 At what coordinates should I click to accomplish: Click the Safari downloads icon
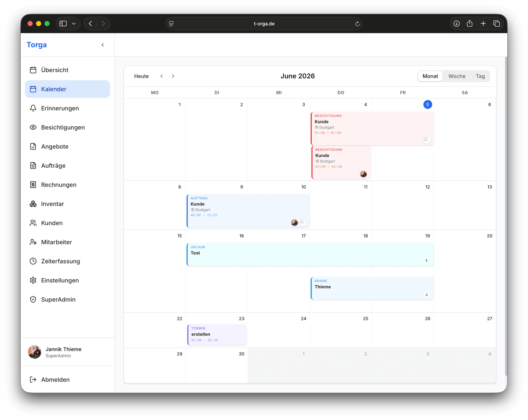[x=457, y=24]
